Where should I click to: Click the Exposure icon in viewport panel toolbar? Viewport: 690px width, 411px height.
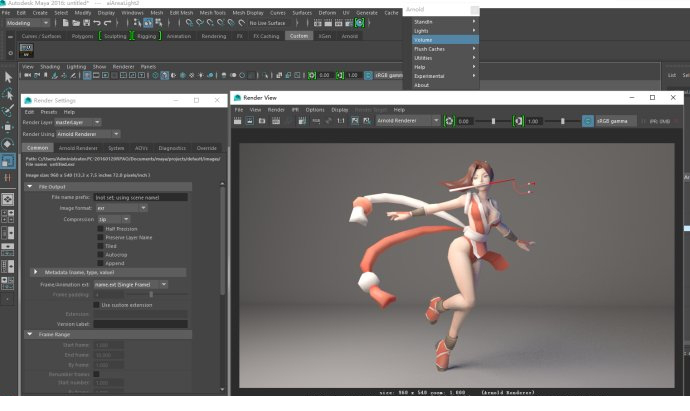point(312,76)
